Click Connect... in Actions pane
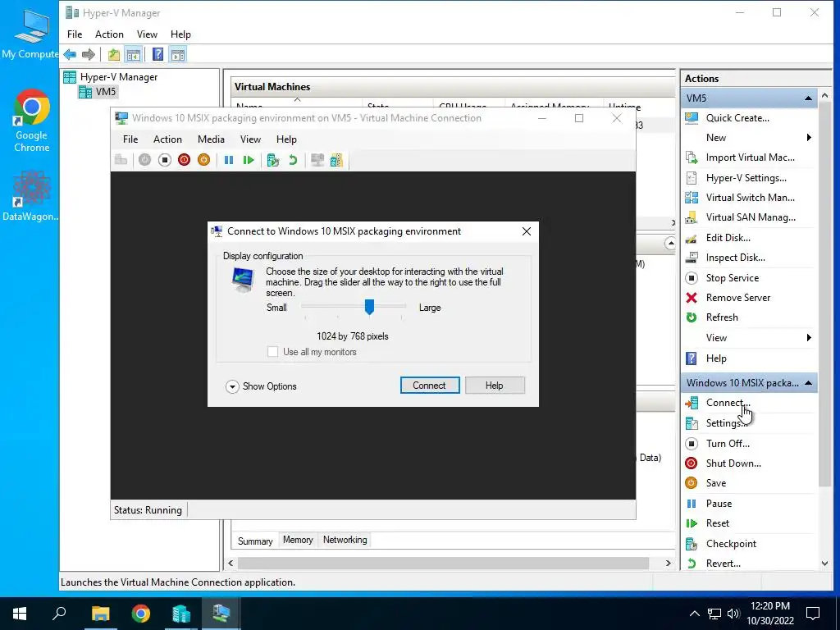The height and width of the screenshot is (630, 840). point(728,403)
